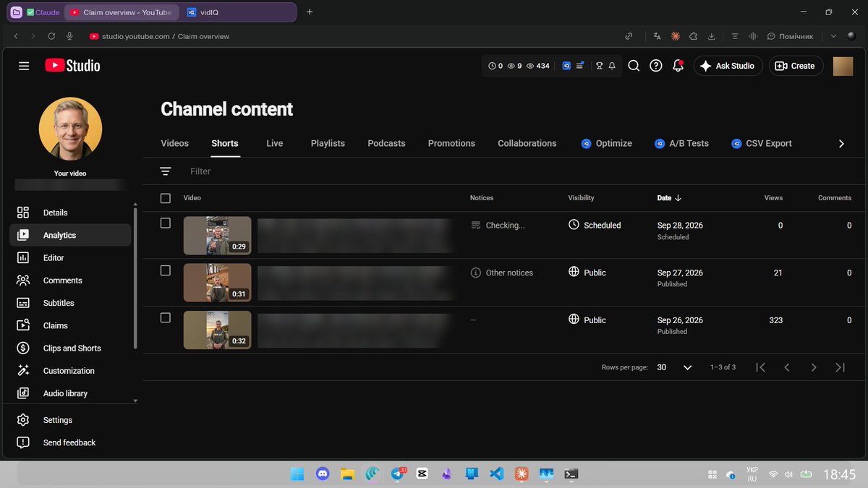Image resolution: width=868 pixels, height=488 pixels.
Task: Open the filter lines icon next to Filter
Action: pos(166,171)
